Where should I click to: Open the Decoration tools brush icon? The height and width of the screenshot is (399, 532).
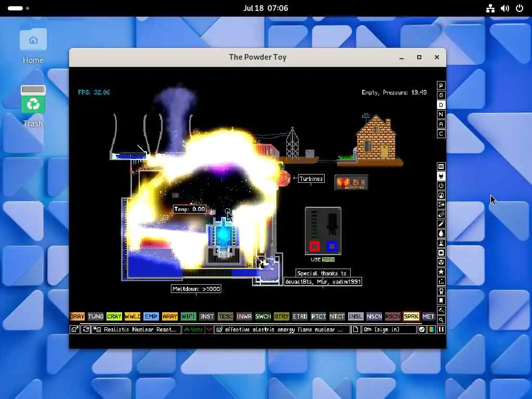click(x=441, y=310)
